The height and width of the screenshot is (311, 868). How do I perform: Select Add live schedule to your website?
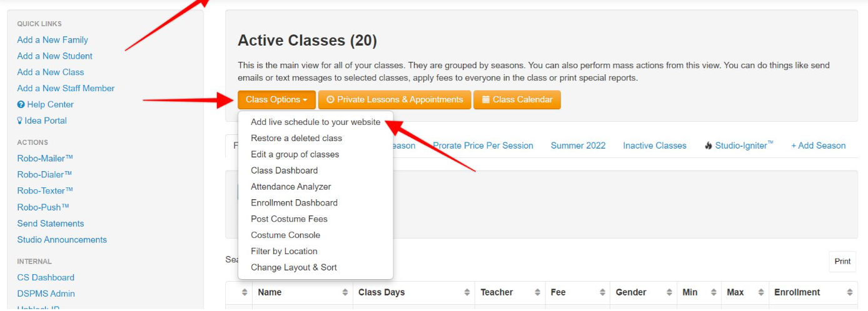pyautogui.click(x=316, y=122)
